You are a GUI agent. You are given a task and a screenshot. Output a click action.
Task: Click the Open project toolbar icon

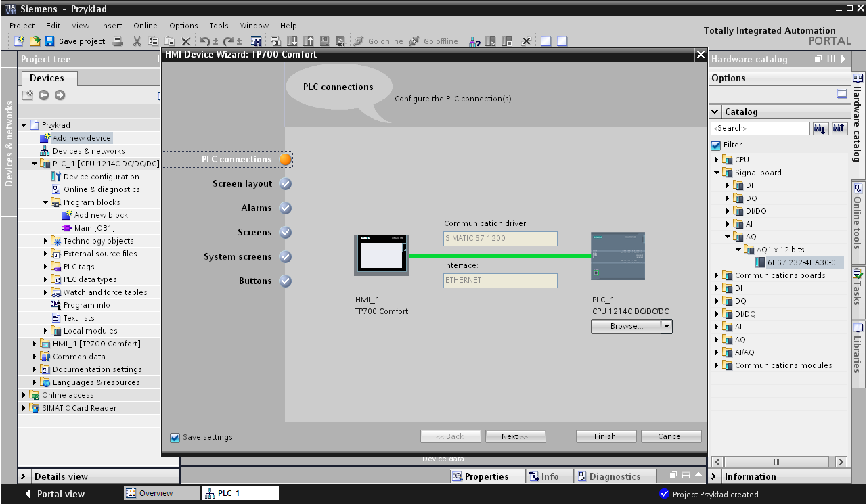[35, 41]
